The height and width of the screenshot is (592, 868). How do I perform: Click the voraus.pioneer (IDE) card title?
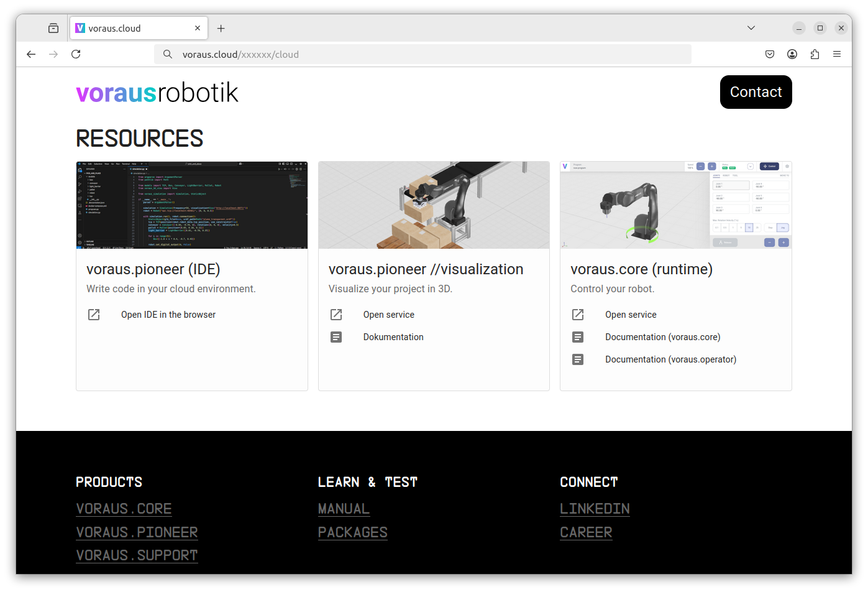153,269
